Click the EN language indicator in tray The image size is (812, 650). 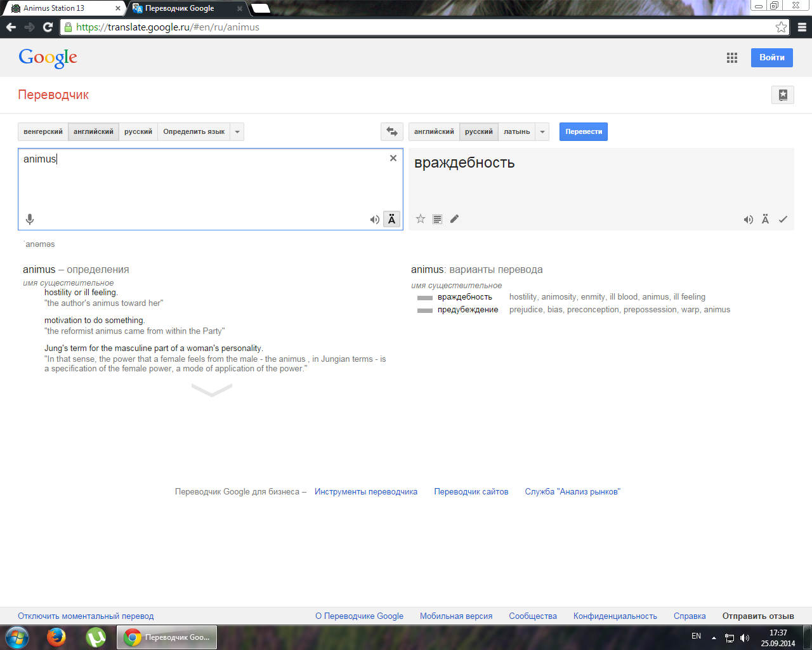(696, 636)
